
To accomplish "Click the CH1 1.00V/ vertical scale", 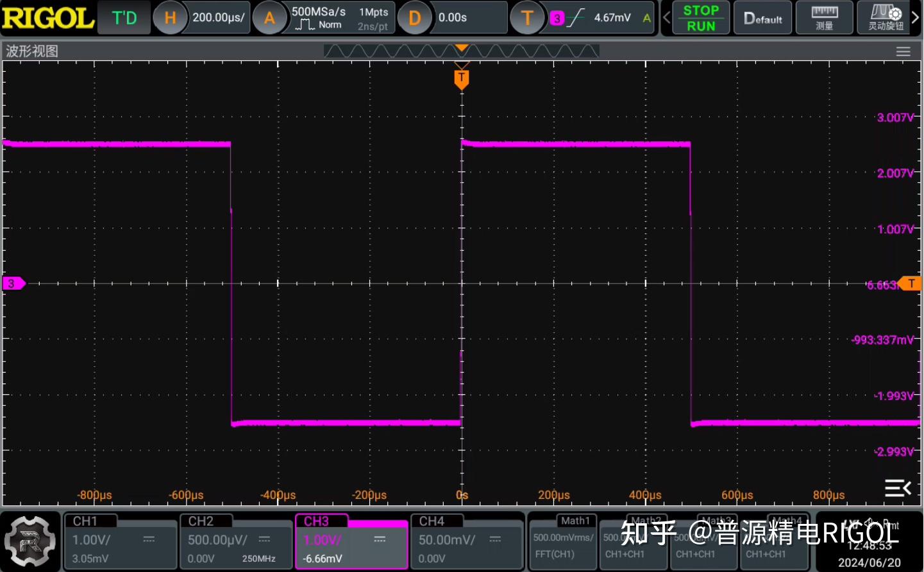I will pyautogui.click(x=92, y=540).
